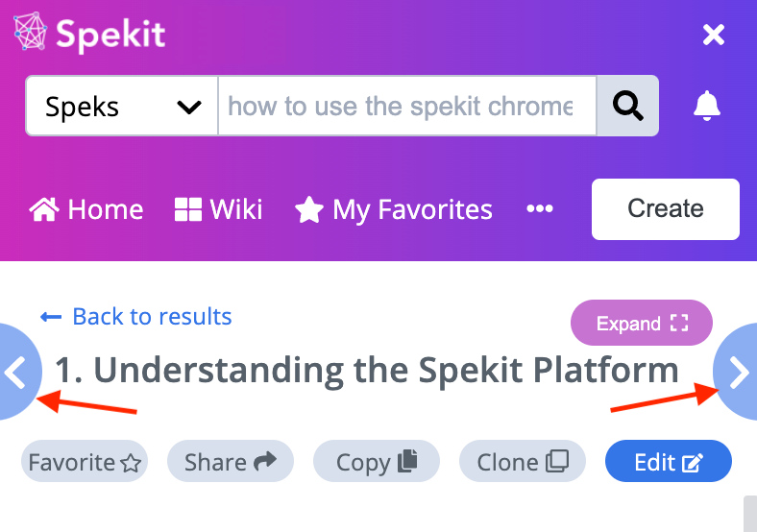Open the My Favorites tab
The height and width of the screenshot is (532, 757).
coord(394,209)
